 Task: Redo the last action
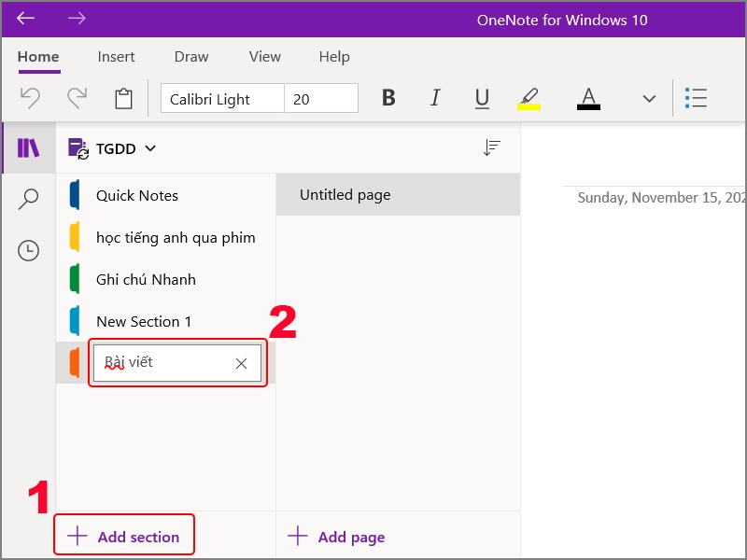coord(77,98)
